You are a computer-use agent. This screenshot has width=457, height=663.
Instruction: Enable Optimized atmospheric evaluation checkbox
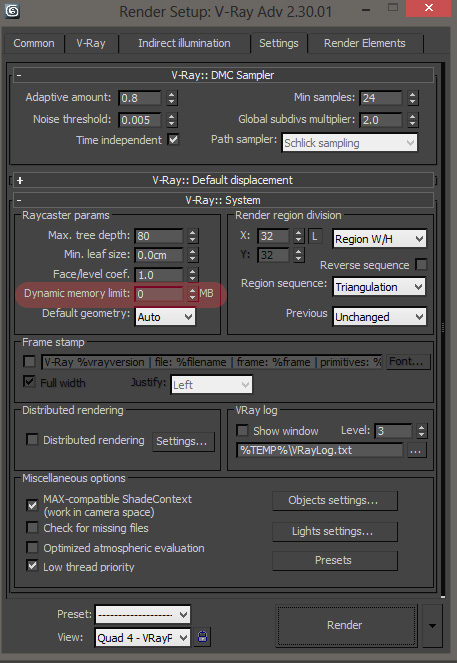coord(32,548)
